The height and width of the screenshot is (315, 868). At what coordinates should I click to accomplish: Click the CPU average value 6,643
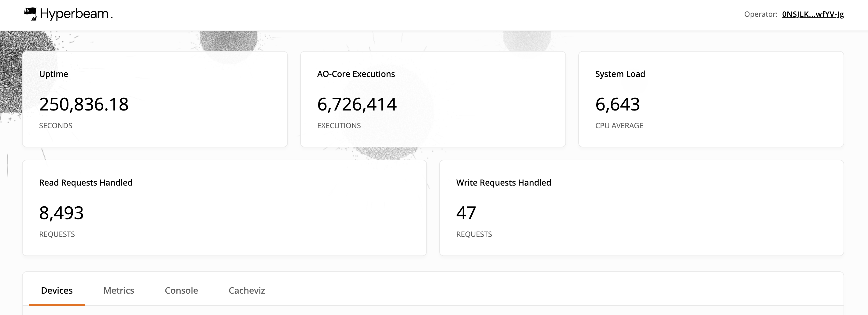(617, 104)
